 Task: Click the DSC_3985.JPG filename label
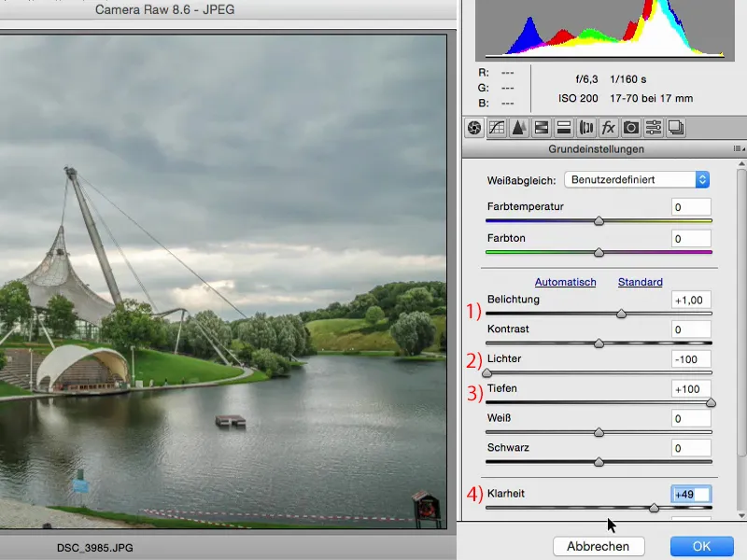pos(95,548)
